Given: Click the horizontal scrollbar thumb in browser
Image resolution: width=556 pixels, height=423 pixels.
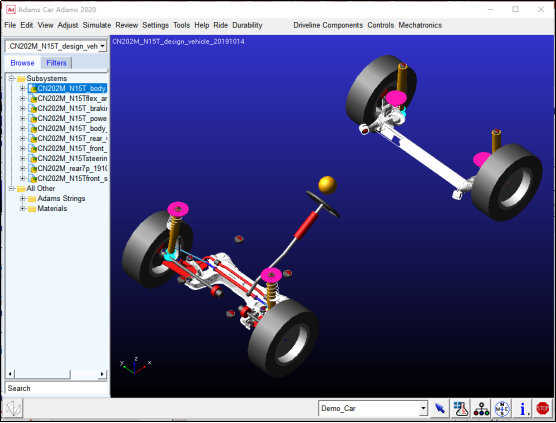Looking at the screenshot, I should tap(43, 374).
